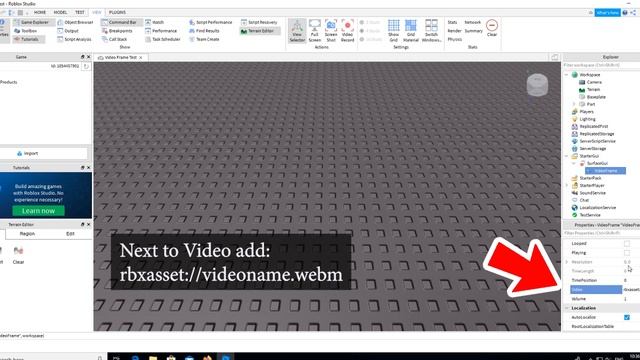
Task: Collapse the Localization property group
Action: coord(567,308)
